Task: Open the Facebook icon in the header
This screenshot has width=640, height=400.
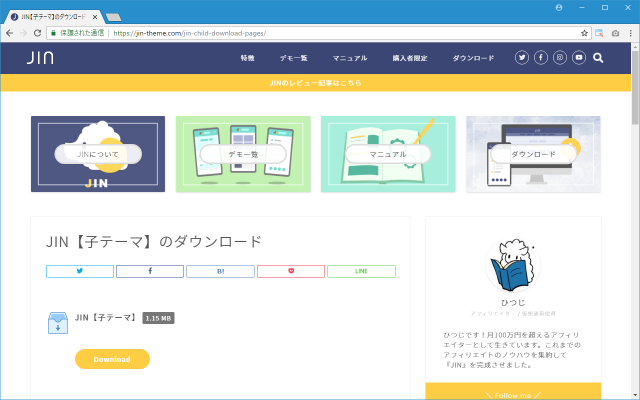Action: pyautogui.click(x=541, y=58)
